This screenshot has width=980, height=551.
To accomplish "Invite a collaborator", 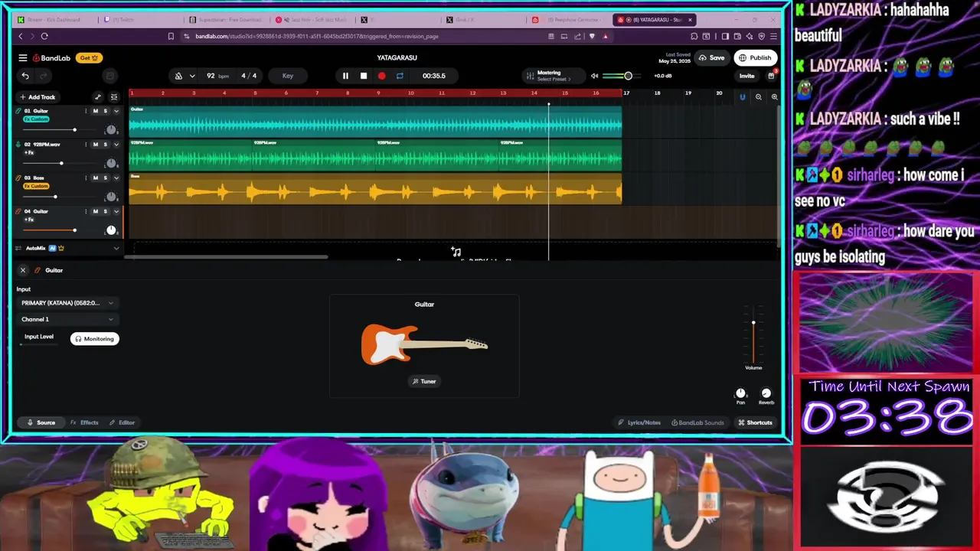I will (746, 76).
